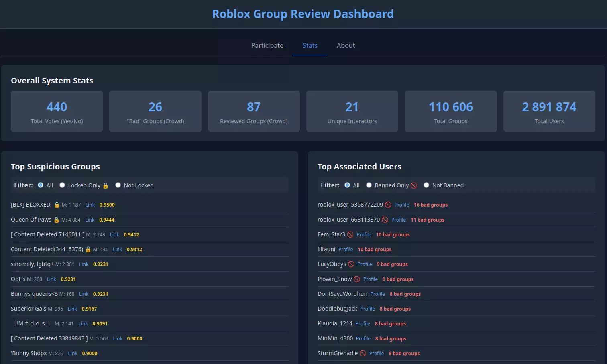The height and width of the screenshot is (364, 607).
Task: Click the lock icon in Locked Only filter
Action: coord(106,185)
